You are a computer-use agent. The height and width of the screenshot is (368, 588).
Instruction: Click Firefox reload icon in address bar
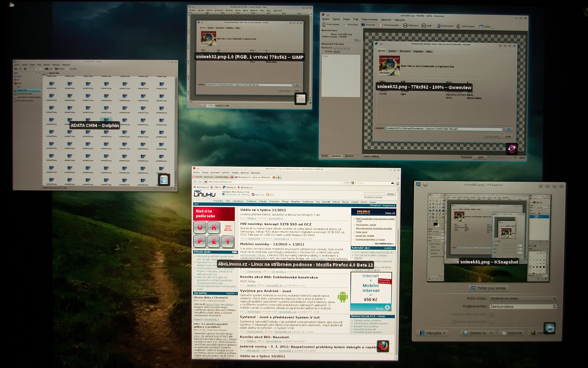[347, 183]
